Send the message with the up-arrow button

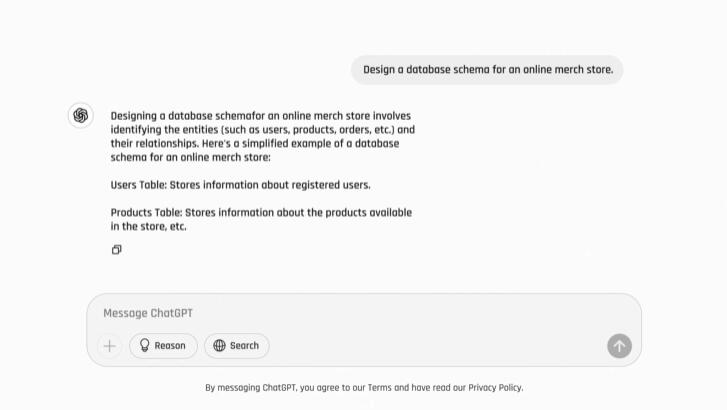click(x=619, y=346)
